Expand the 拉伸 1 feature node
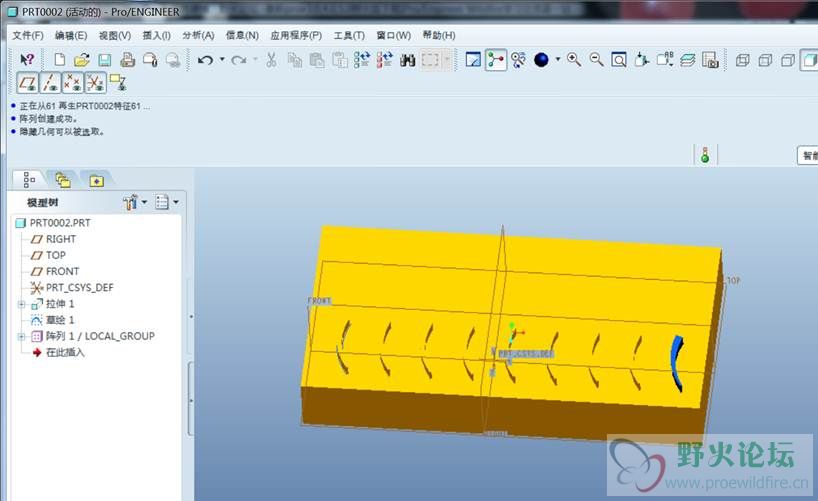Viewport: 818px width, 501px height. pos(21,304)
